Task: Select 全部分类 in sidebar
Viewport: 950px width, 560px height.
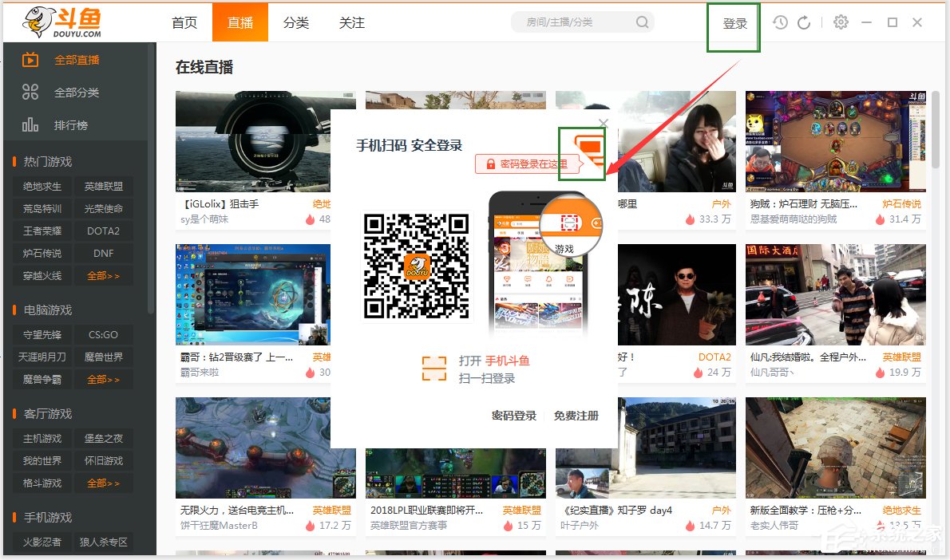Action: point(77,93)
